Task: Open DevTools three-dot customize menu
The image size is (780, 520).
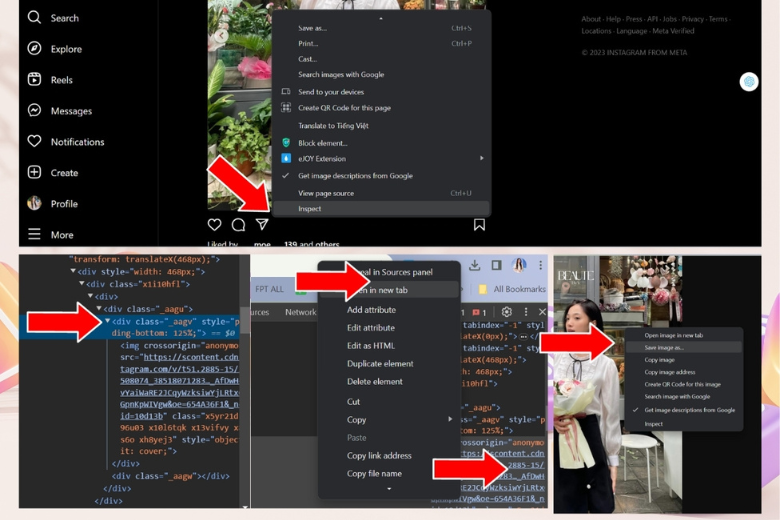Action: coord(526,312)
